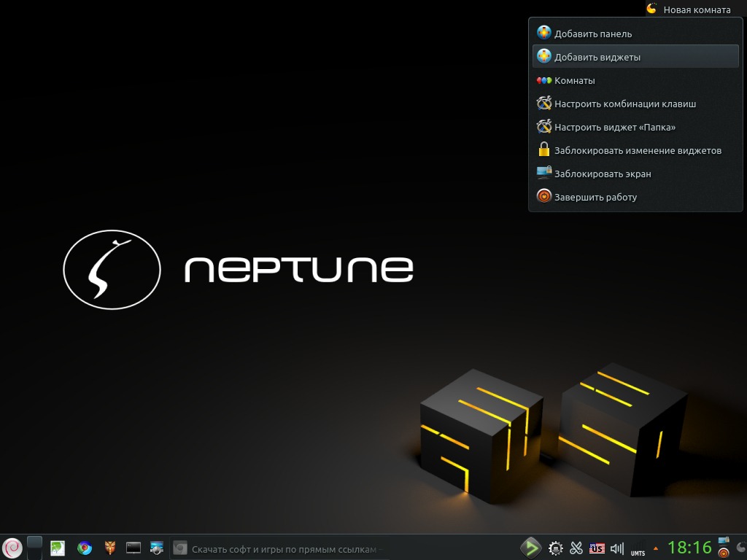Switch to the Chromium task "Скачать софт и игры"
Screen dimensions: 747x560
coord(279,549)
